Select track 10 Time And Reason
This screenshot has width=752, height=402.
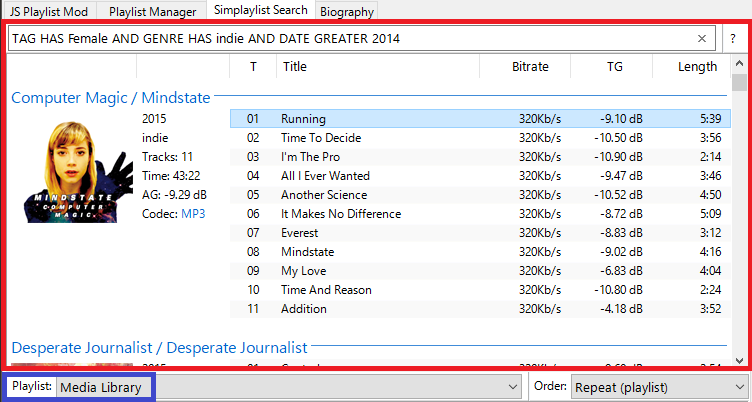pos(481,289)
